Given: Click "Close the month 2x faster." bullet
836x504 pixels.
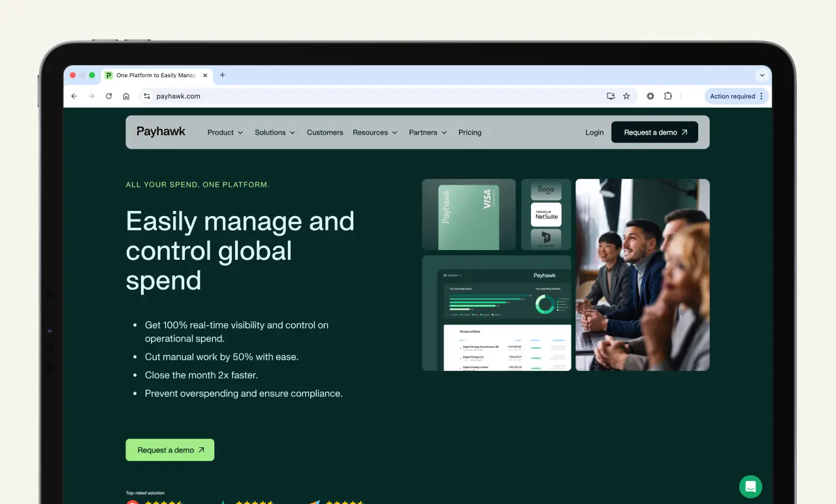Looking at the screenshot, I should (201, 375).
